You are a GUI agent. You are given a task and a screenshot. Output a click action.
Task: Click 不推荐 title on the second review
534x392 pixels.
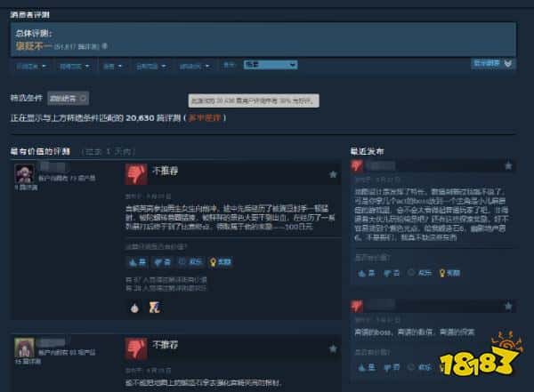pos(166,345)
